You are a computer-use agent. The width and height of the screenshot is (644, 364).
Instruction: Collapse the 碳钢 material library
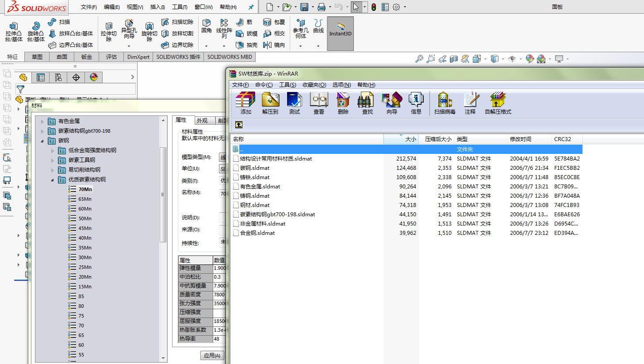(42, 141)
